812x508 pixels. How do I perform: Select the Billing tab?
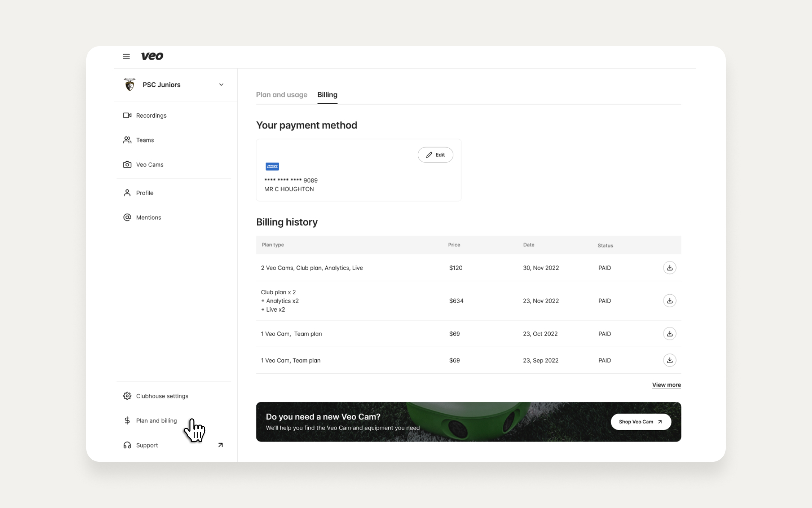[x=327, y=95]
